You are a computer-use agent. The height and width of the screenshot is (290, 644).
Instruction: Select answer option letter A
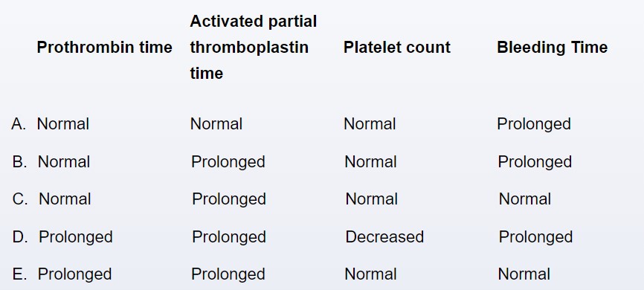click(x=19, y=124)
